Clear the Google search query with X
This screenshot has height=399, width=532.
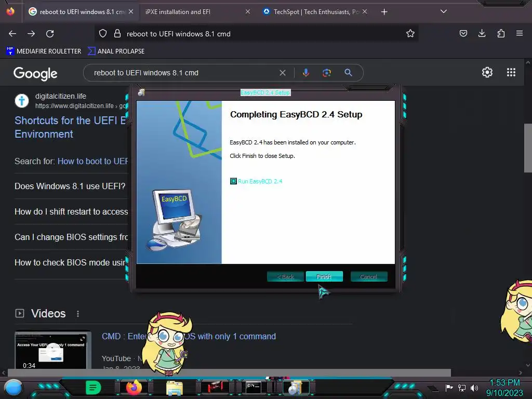[282, 73]
